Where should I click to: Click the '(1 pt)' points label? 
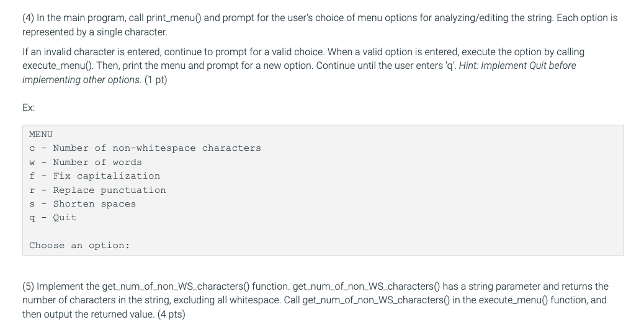[156, 79]
